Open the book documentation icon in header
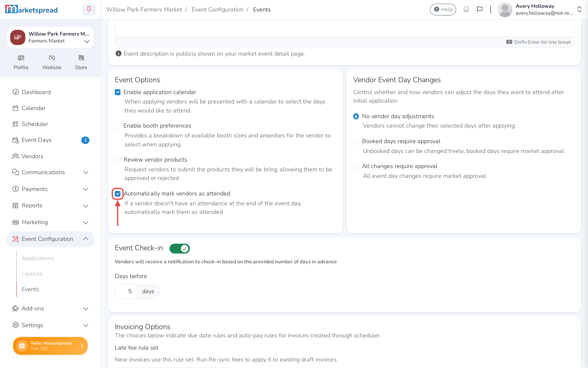This screenshot has height=368, width=588. pyautogui.click(x=466, y=9)
